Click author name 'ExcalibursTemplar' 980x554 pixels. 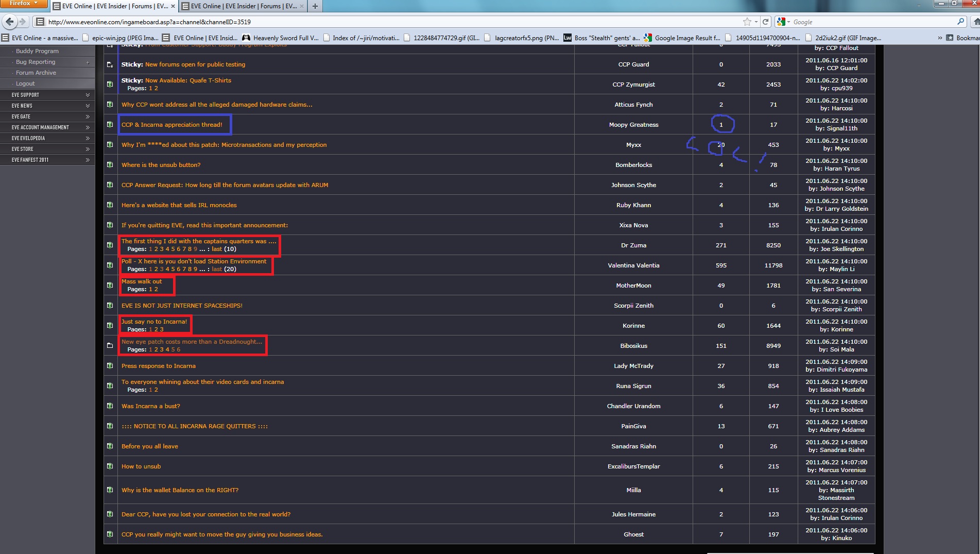pos(633,466)
